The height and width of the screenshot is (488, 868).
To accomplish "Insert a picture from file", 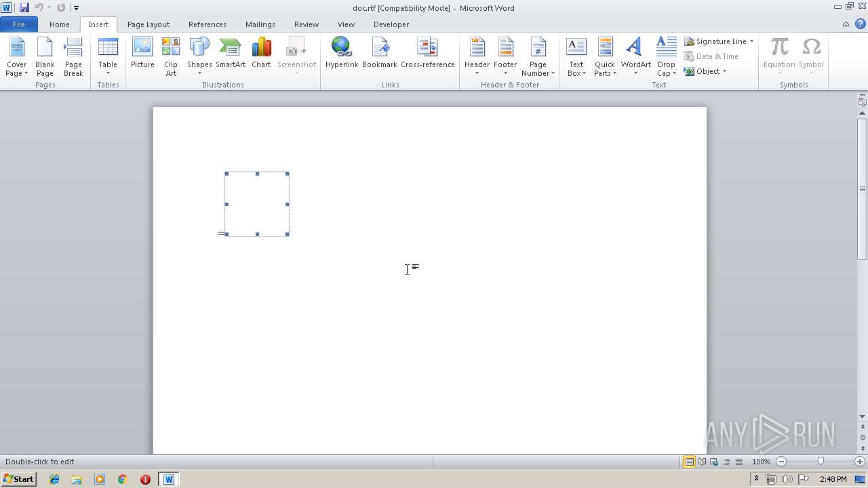I will (x=142, y=54).
